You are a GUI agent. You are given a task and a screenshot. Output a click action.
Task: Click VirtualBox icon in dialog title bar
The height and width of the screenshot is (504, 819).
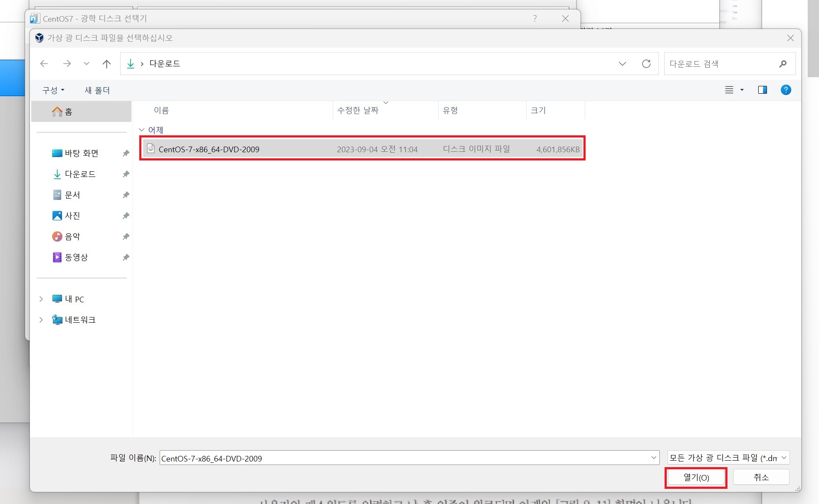tap(39, 38)
